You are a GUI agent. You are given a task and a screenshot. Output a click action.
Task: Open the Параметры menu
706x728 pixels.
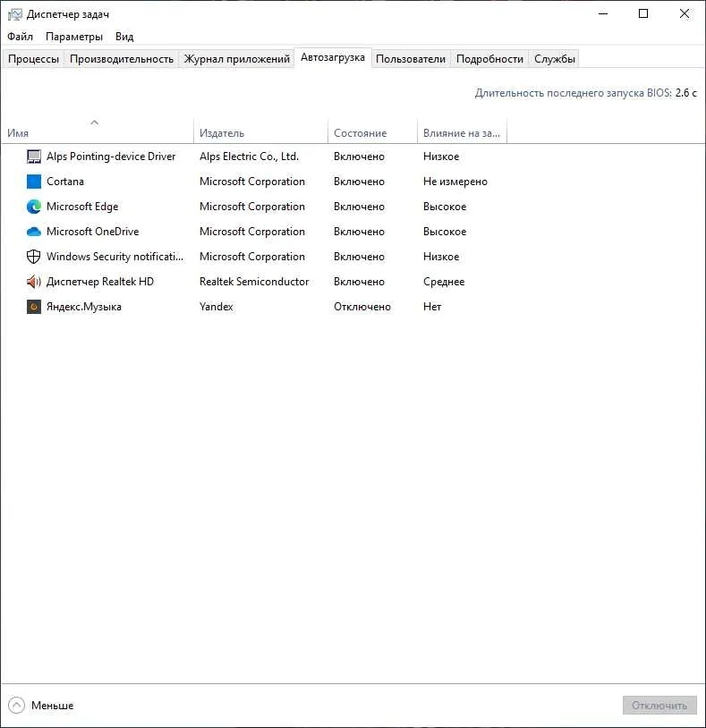[74, 37]
